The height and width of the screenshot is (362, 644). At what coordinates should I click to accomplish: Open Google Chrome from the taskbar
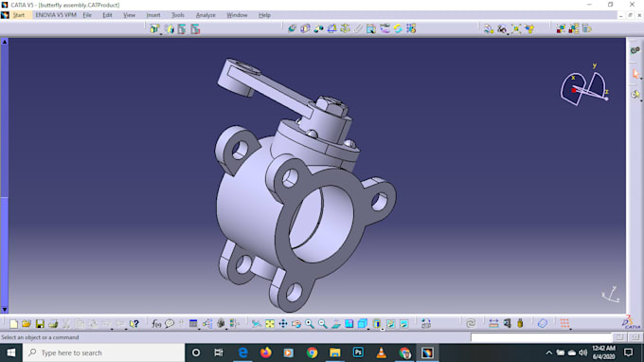click(x=313, y=353)
